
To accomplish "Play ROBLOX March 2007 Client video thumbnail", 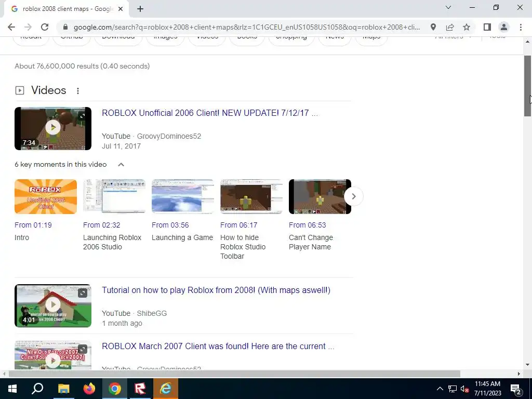I will 53,355.
